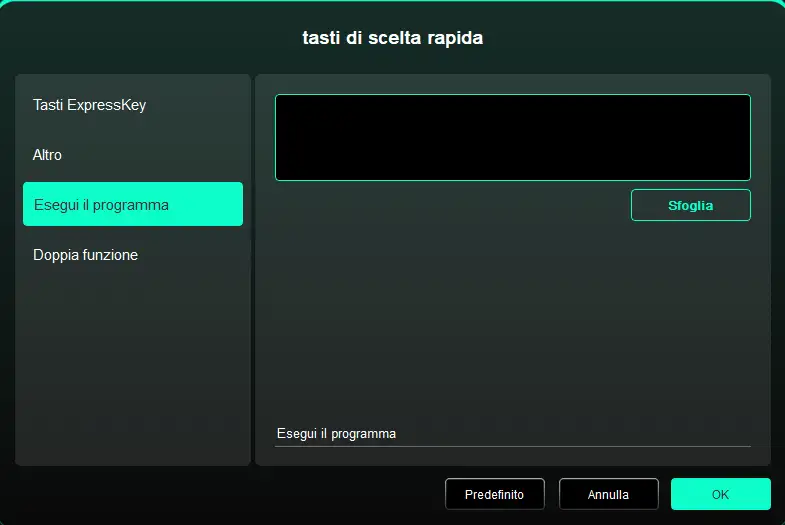Switch to the Altro section

click(x=133, y=155)
